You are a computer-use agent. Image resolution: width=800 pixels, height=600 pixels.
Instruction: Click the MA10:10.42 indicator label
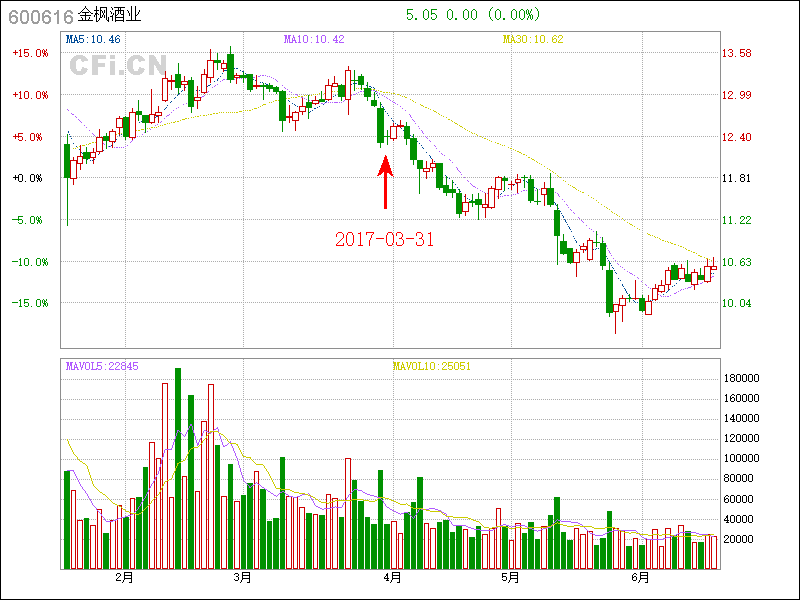coord(314,39)
